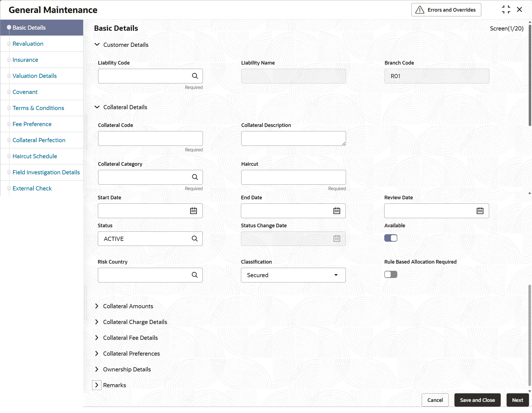Click the Risk Country search icon
The height and width of the screenshot is (413, 532).
pos(195,275)
